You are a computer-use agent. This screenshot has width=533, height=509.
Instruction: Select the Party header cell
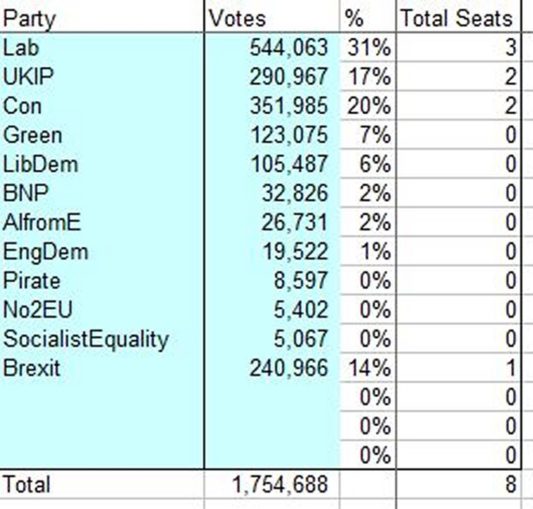(x=102, y=18)
